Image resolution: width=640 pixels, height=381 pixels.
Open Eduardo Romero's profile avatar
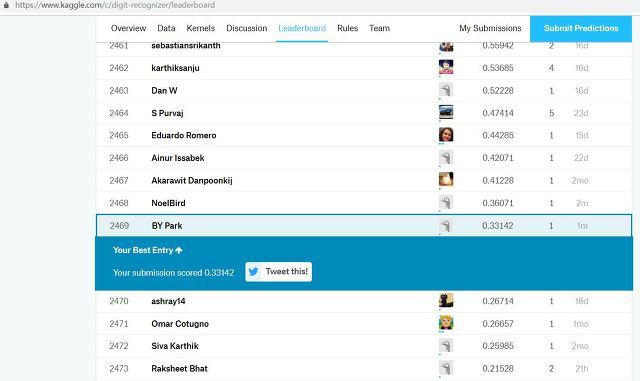tap(446, 134)
